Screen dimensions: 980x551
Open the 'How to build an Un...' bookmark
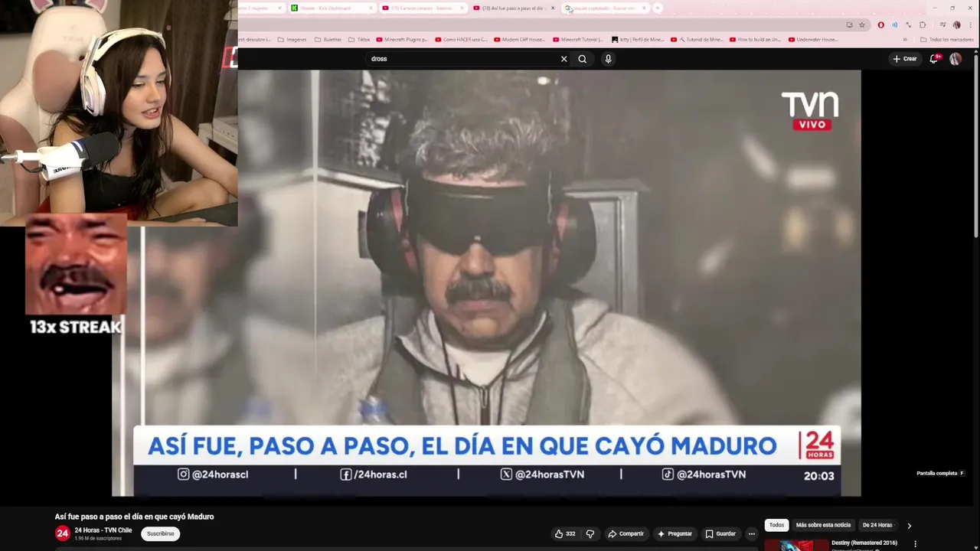coord(755,39)
